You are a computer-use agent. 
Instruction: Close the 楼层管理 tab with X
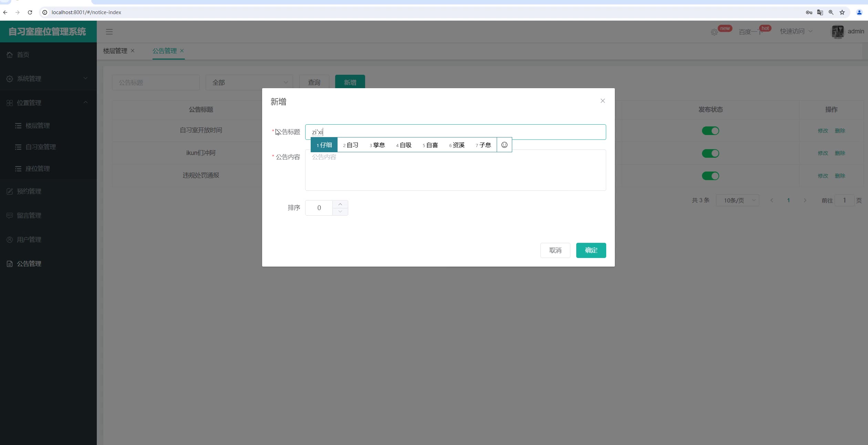[x=133, y=51]
